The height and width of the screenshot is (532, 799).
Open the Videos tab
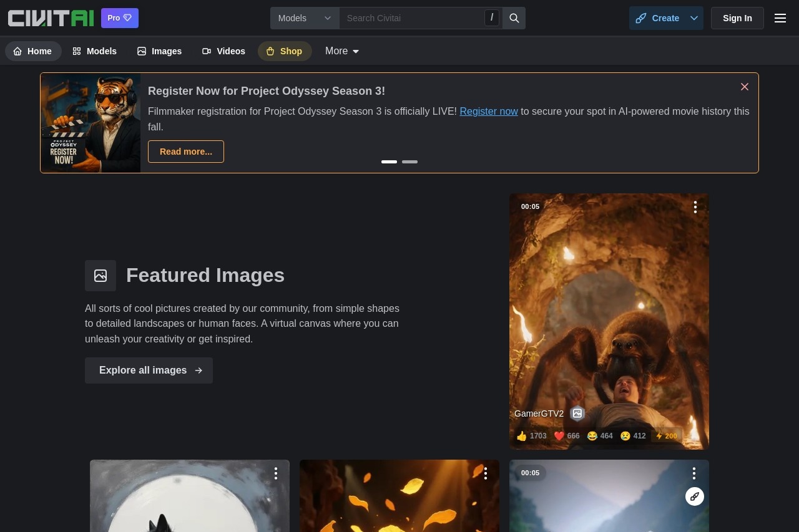click(223, 51)
